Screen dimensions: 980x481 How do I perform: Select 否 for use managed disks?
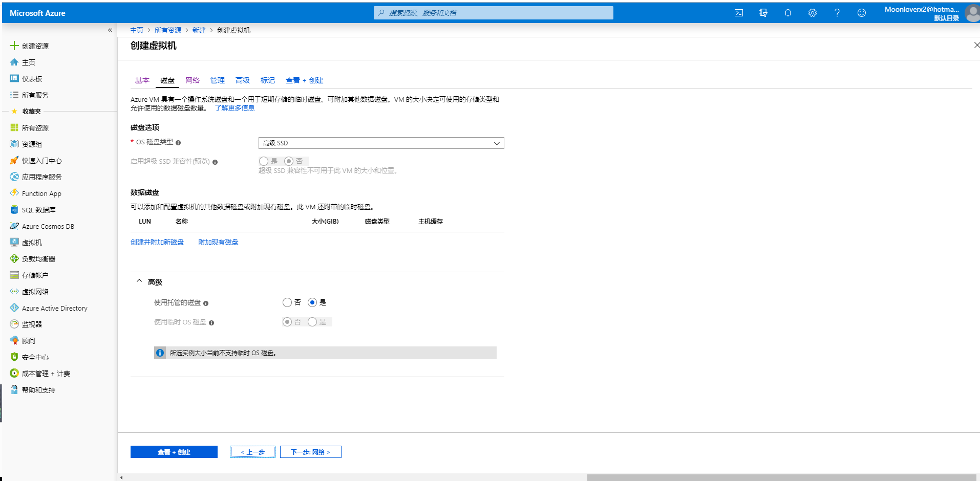point(287,302)
